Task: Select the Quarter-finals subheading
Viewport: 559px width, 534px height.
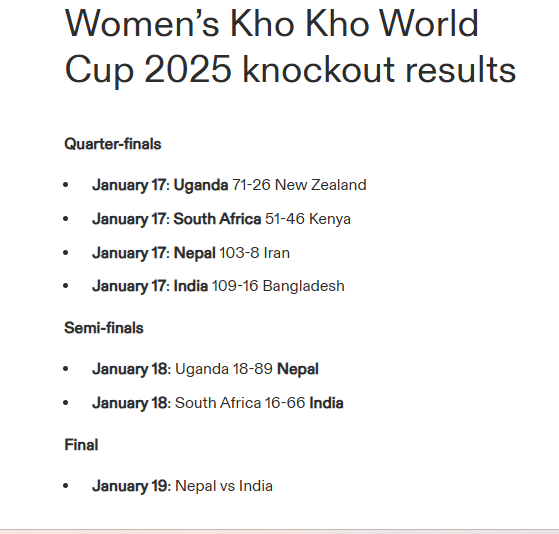Action: click(113, 144)
